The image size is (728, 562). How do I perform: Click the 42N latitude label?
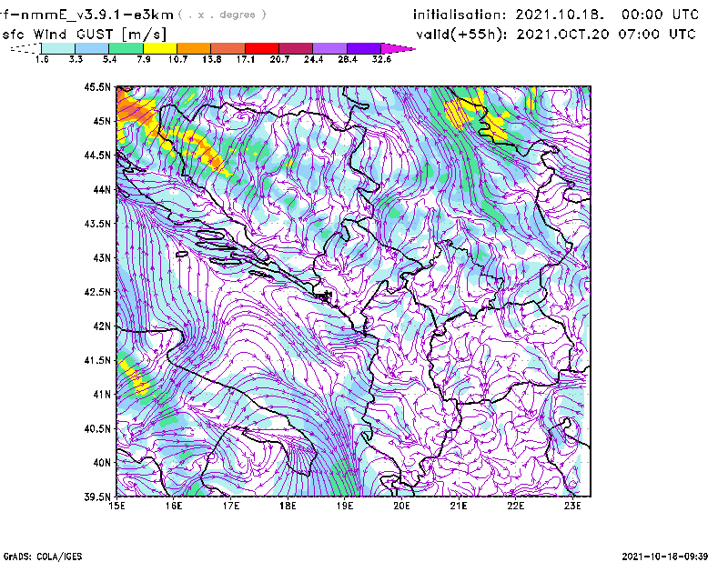(x=102, y=326)
